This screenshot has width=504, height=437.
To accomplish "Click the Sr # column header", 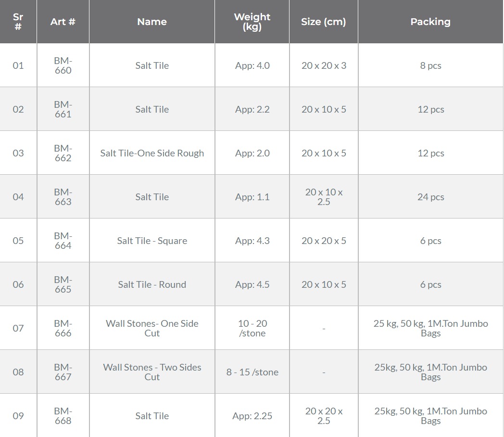I will point(18,22).
